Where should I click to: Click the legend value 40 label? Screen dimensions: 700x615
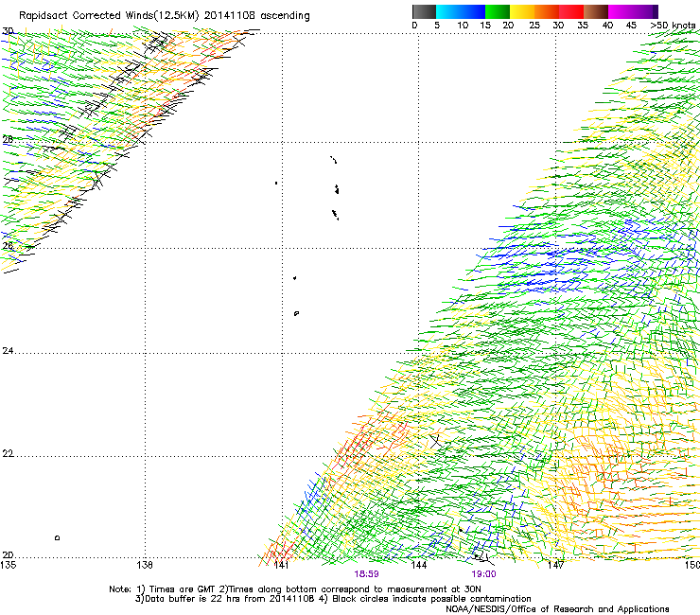pyautogui.click(x=607, y=25)
